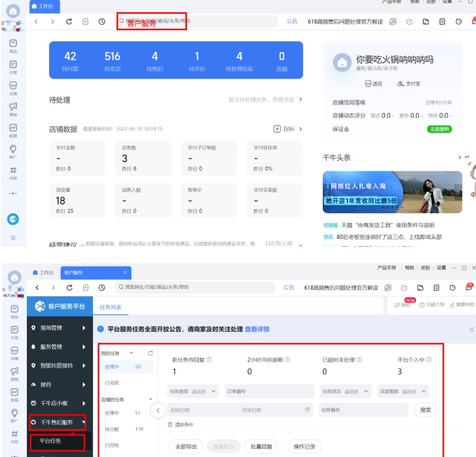Click search address bar in bottom window
The image size is (476, 457).
[x=195, y=288]
